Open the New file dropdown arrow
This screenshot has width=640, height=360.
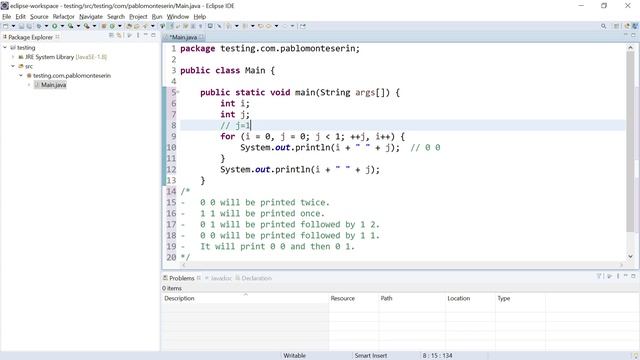pyautogui.click(x=13, y=26)
